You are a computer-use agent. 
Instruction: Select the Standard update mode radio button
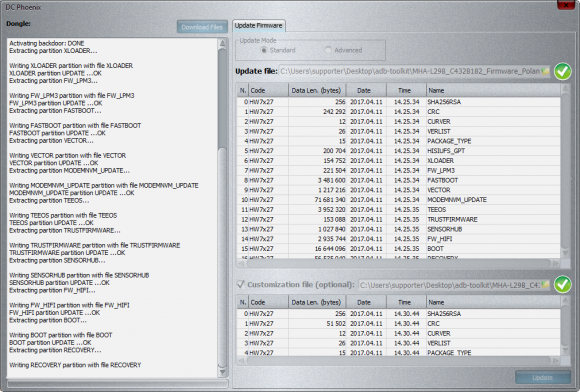tap(264, 50)
